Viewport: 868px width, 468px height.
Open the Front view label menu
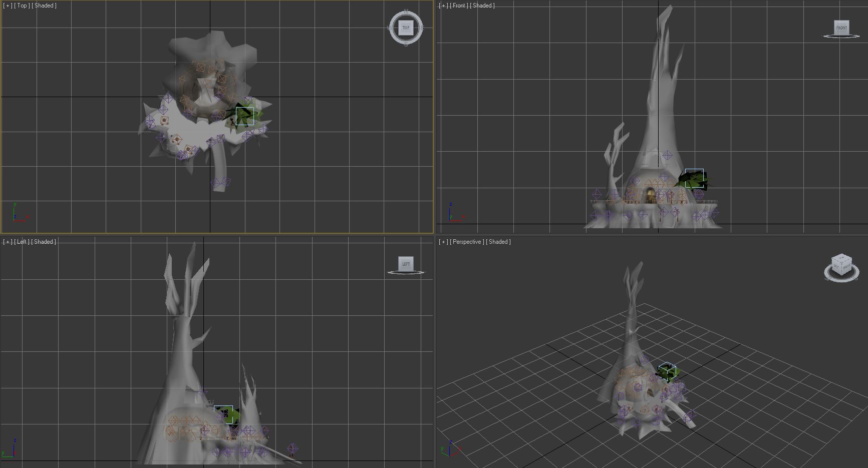pyautogui.click(x=459, y=6)
